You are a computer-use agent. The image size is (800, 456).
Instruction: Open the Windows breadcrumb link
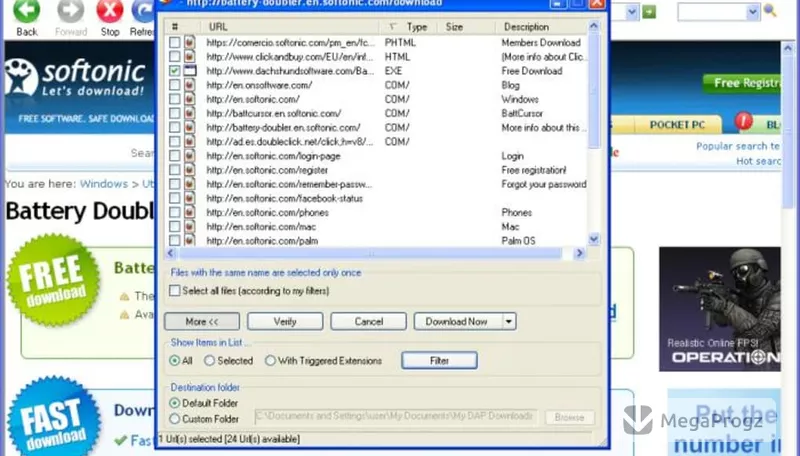[x=104, y=184]
